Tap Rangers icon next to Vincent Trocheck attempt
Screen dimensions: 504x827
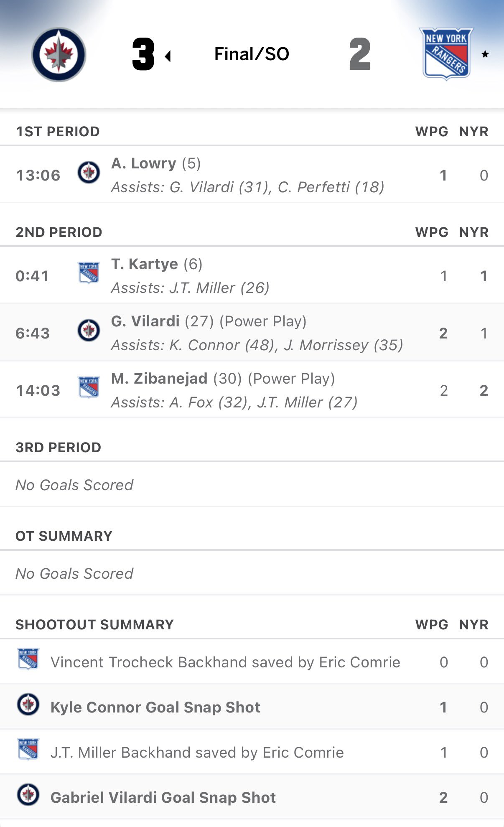pos(28,659)
